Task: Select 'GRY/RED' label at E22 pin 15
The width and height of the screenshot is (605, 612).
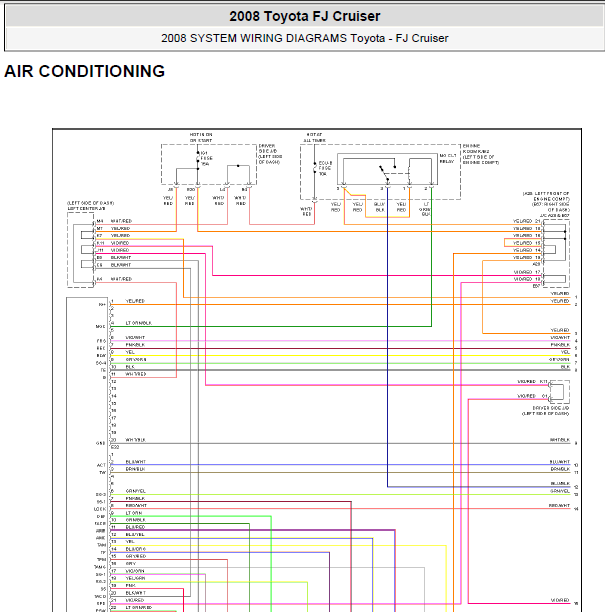Action: (135, 556)
